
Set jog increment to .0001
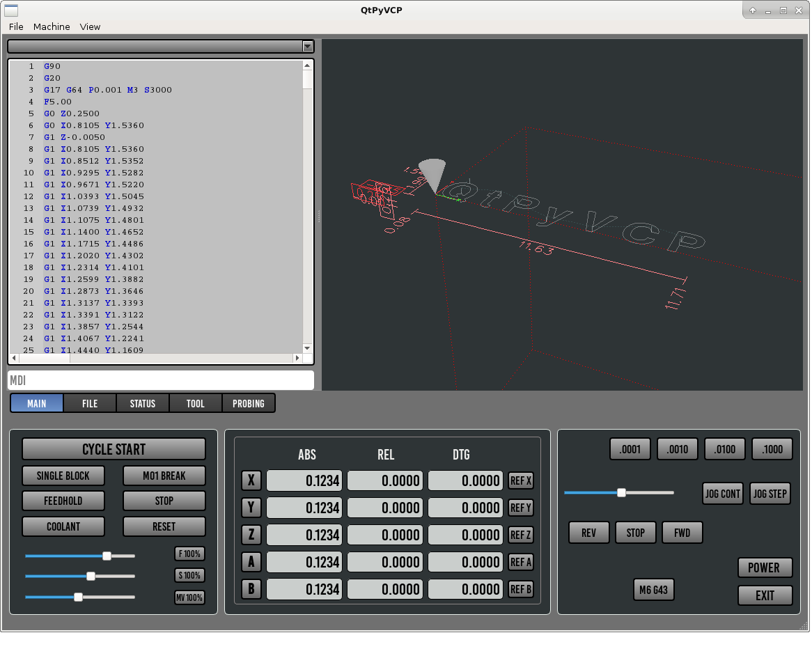[630, 449]
